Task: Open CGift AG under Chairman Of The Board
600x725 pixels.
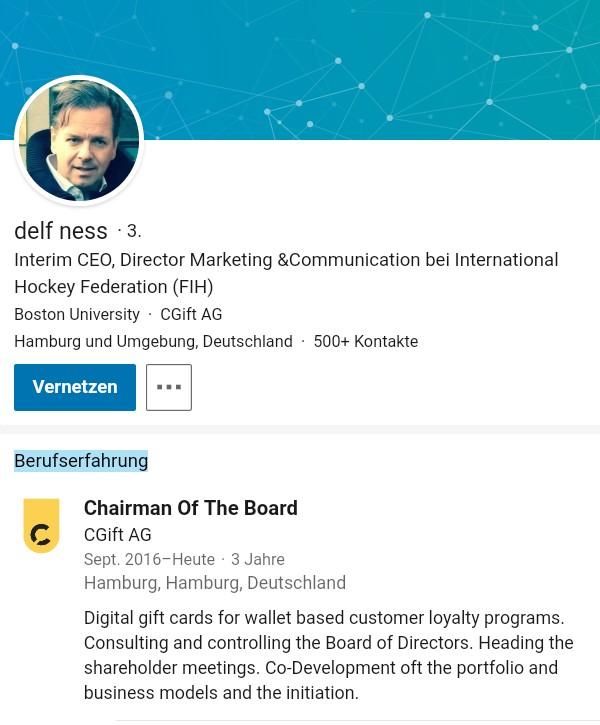Action: 118,534
